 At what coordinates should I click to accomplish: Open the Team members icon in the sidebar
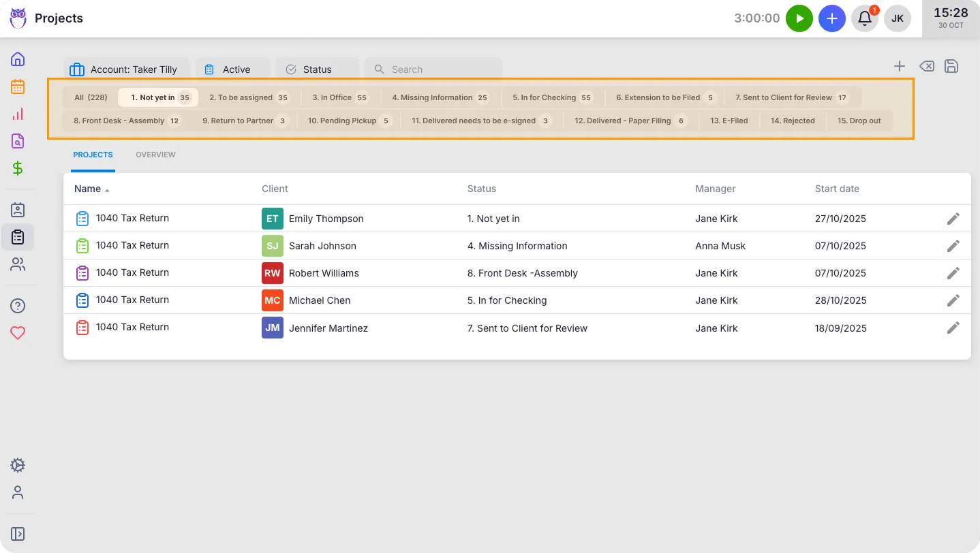point(18,264)
